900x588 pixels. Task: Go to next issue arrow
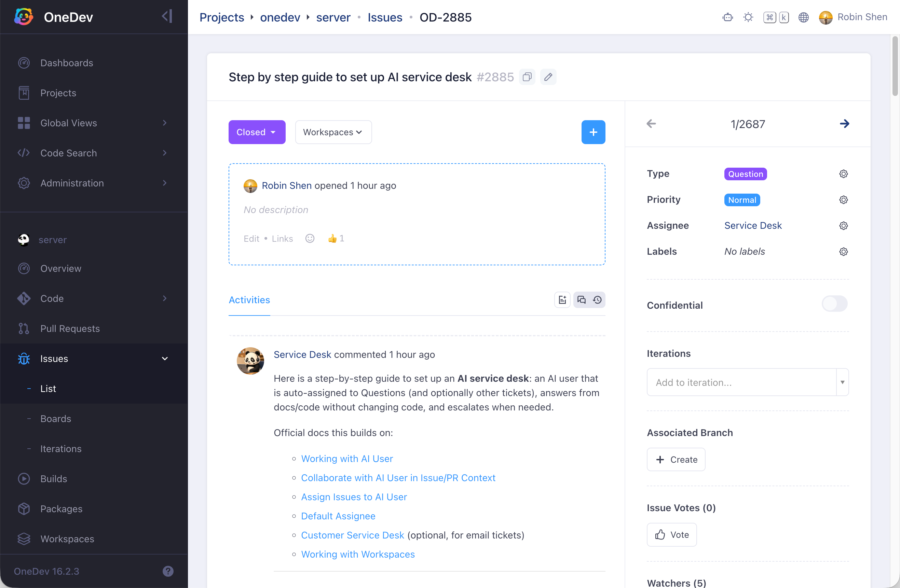pos(844,124)
